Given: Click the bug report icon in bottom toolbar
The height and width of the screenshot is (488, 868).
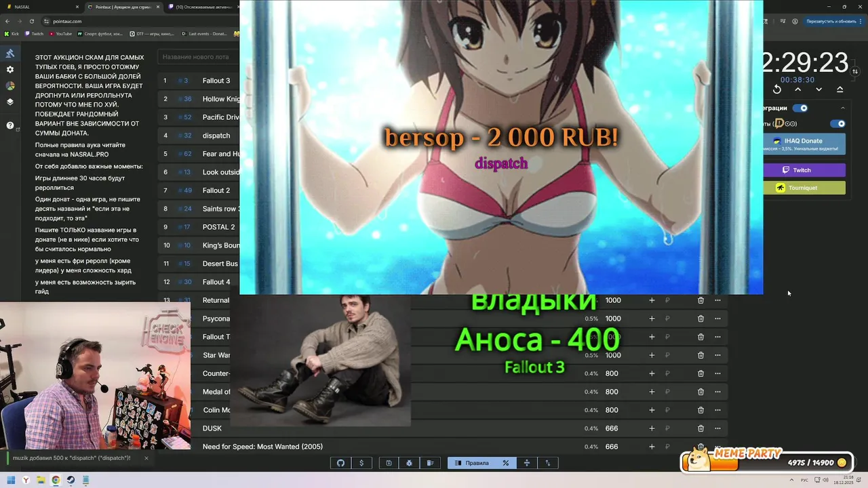Looking at the screenshot, I should tap(410, 463).
